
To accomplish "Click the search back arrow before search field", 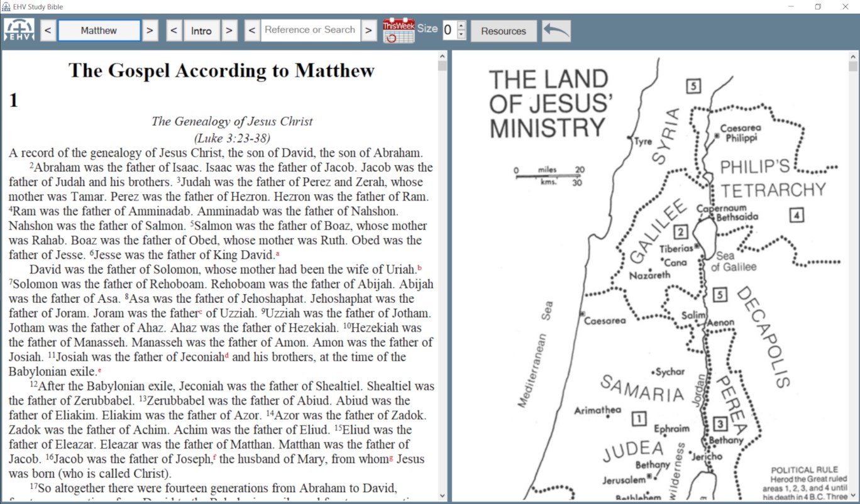I will 251,30.
